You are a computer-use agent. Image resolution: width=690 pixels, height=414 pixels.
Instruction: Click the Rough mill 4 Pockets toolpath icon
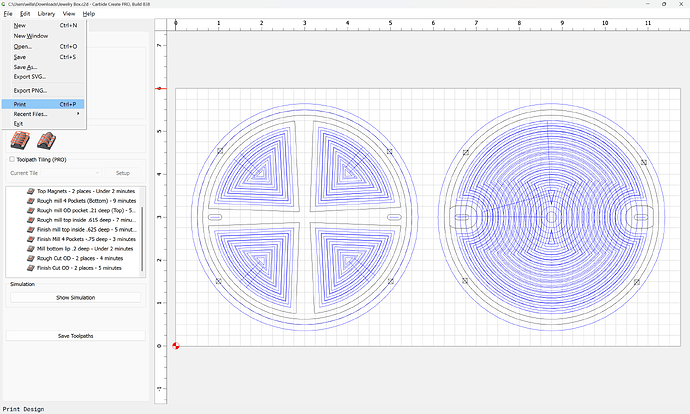29,200
